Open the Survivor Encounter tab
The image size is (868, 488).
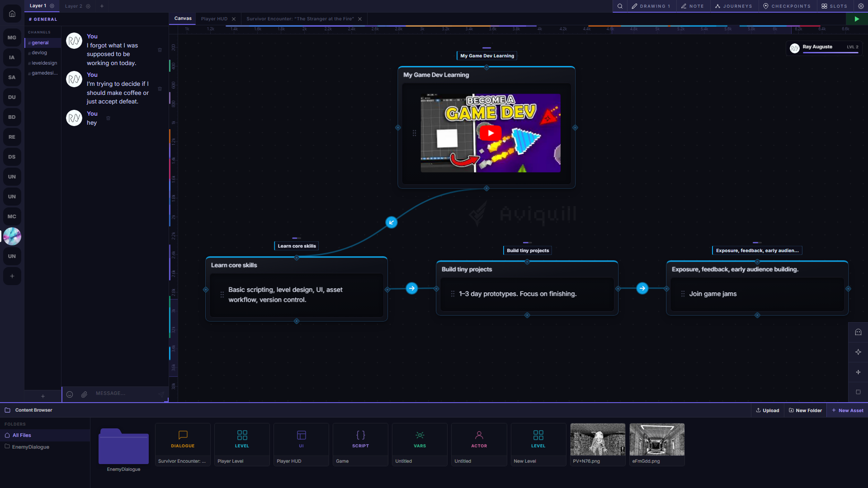tap(300, 19)
